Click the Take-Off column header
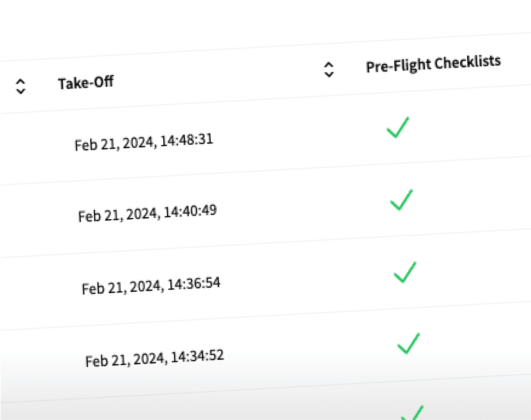Image resolution: width=531 pixels, height=420 pixels. (x=85, y=82)
